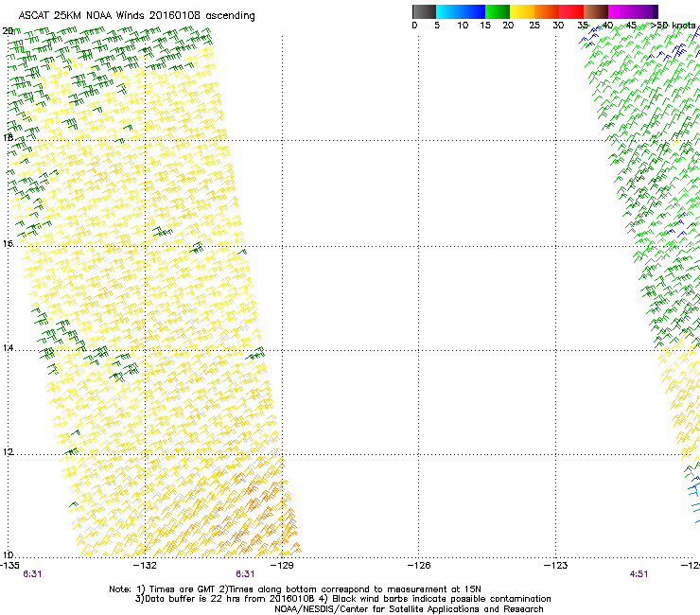Click the purple "8:31" time below the -135 label
Viewport: 700px width, 615px height.
(x=32, y=574)
